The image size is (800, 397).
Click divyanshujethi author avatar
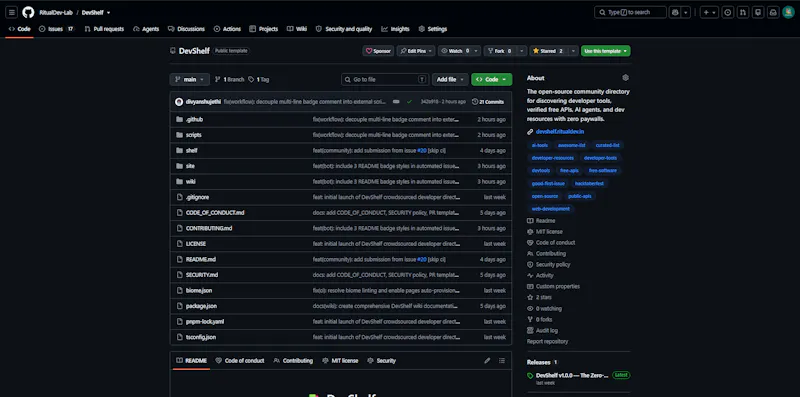pos(179,102)
